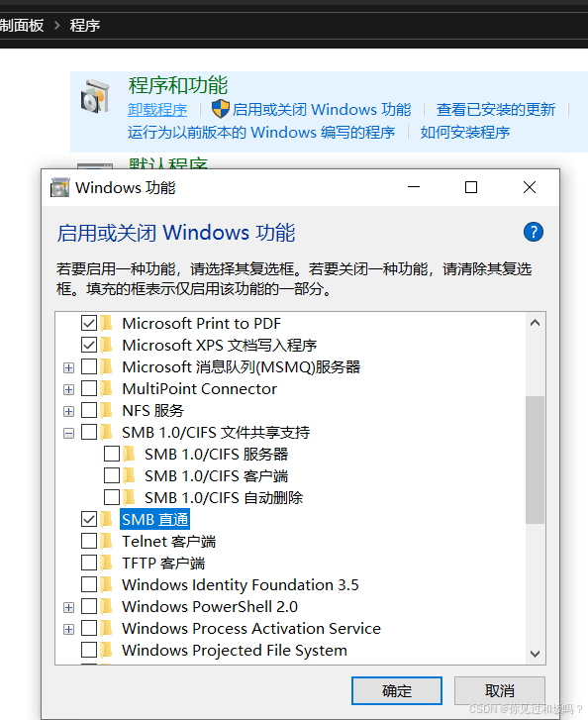Click folder icon next to SMB 直通
Viewport: 588px width, 720px height.
click(107, 519)
